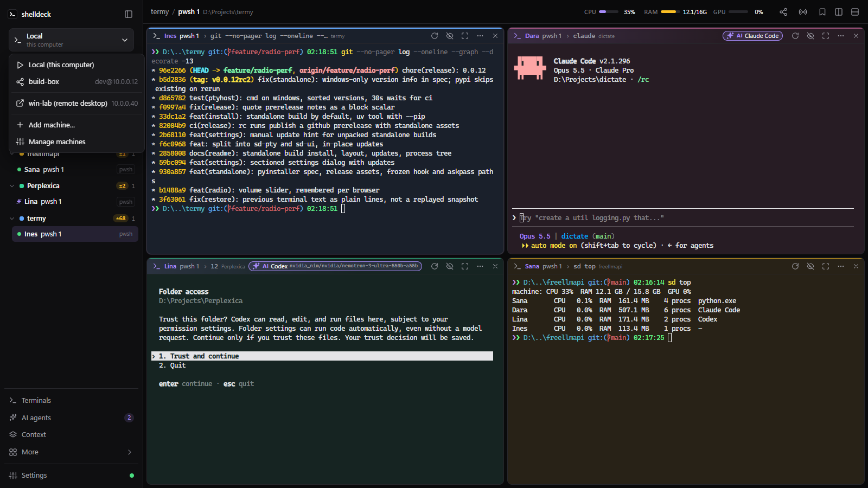Toggle the eye-off icon in Sana pane
The height and width of the screenshot is (488, 868).
click(x=810, y=266)
